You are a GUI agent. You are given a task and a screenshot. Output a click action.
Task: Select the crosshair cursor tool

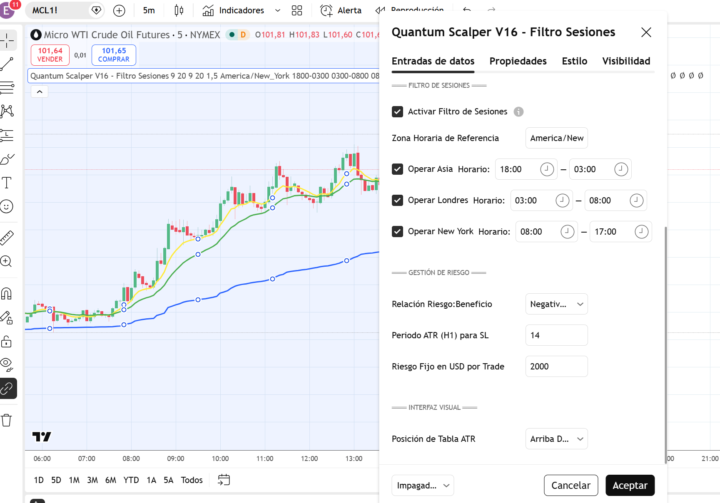pos(7,41)
